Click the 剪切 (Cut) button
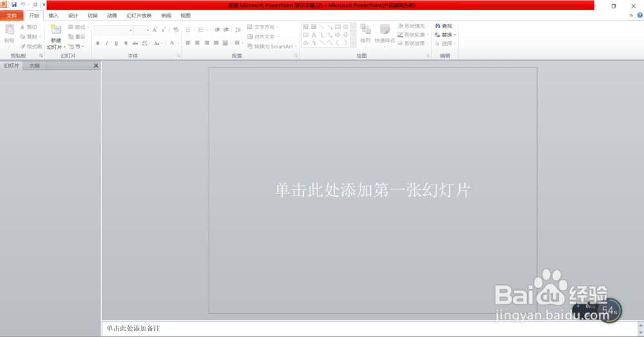 [29, 27]
